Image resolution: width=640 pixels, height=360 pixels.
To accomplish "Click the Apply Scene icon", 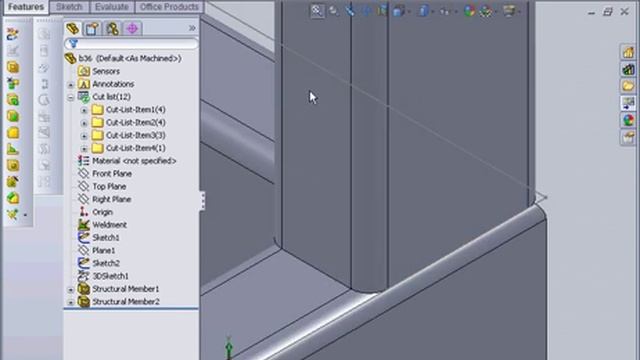I will [x=486, y=11].
